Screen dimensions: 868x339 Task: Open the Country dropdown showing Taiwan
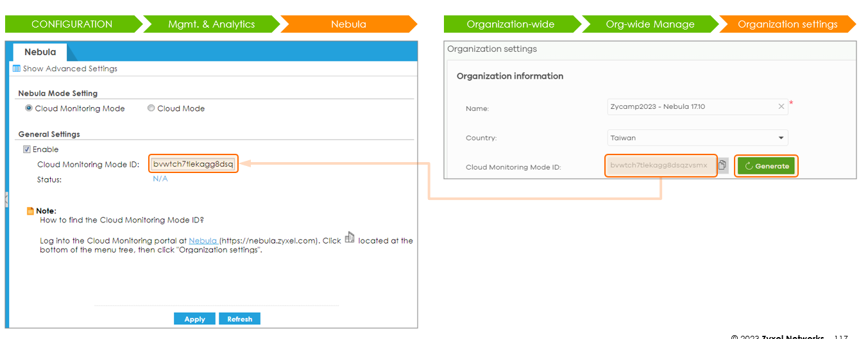[x=697, y=138]
